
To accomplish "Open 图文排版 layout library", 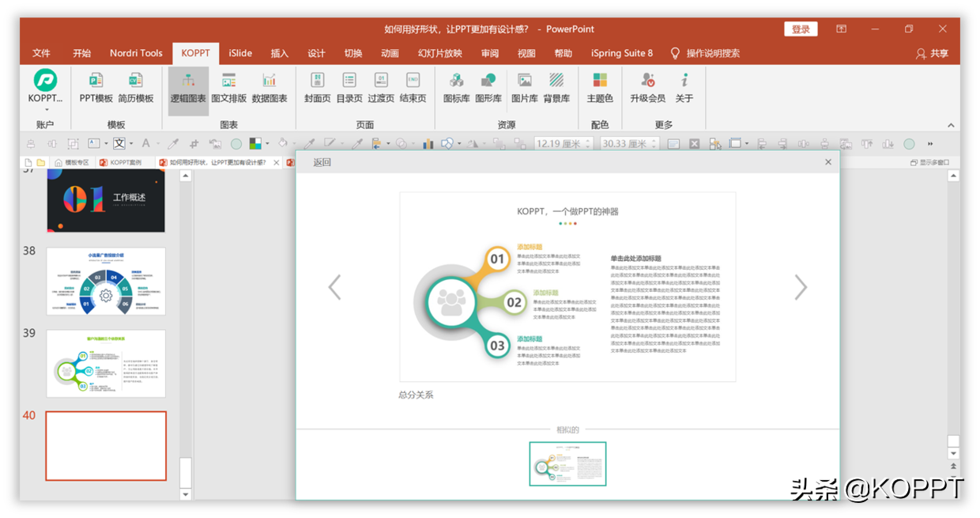I will pyautogui.click(x=229, y=88).
